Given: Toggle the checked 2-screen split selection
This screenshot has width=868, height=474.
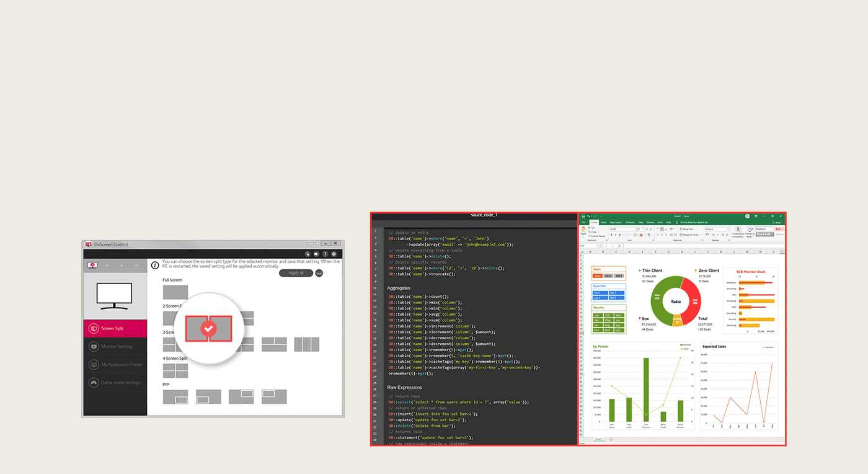Looking at the screenshot, I should 209,328.
